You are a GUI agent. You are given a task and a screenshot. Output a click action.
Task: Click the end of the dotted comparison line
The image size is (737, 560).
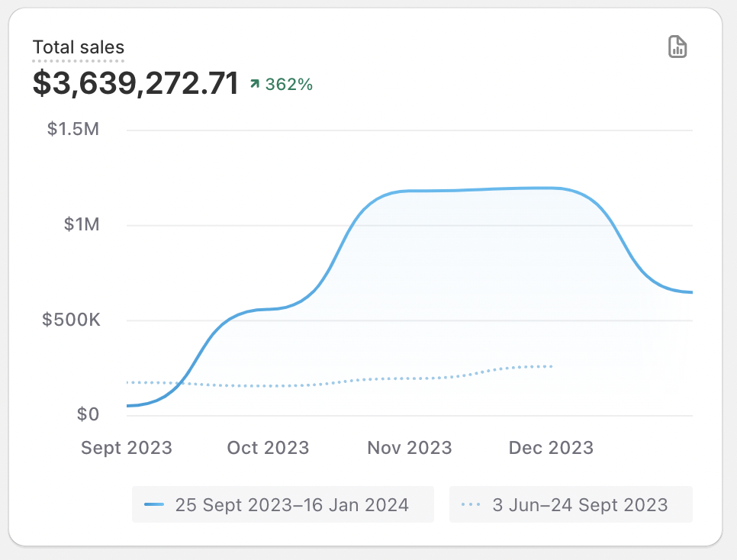[x=551, y=366]
